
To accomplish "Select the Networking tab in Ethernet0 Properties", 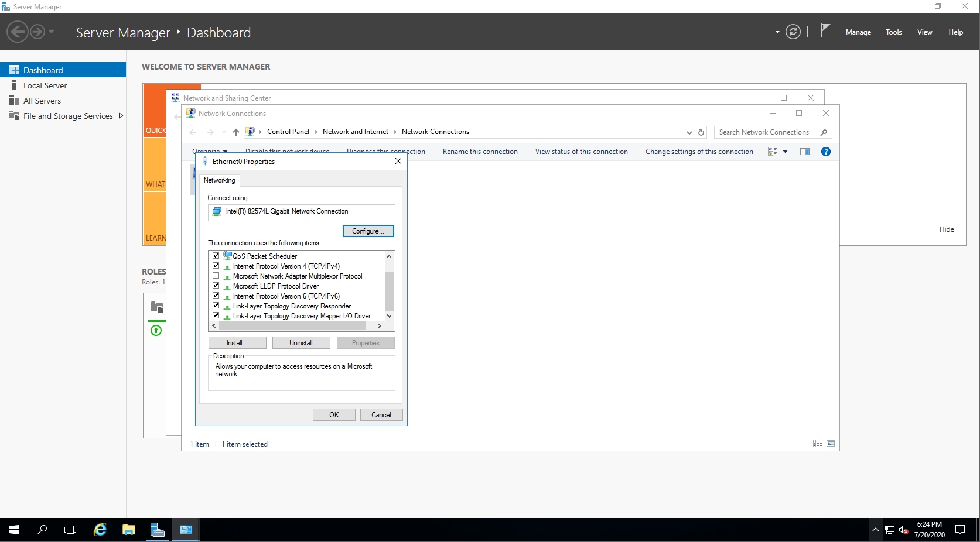I will pos(219,180).
